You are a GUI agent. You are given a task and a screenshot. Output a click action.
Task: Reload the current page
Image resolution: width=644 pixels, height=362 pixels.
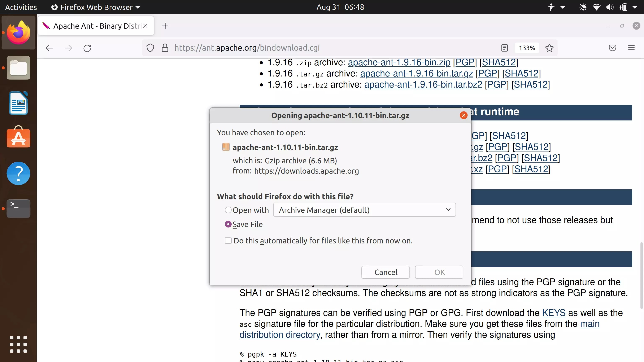[87, 48]
